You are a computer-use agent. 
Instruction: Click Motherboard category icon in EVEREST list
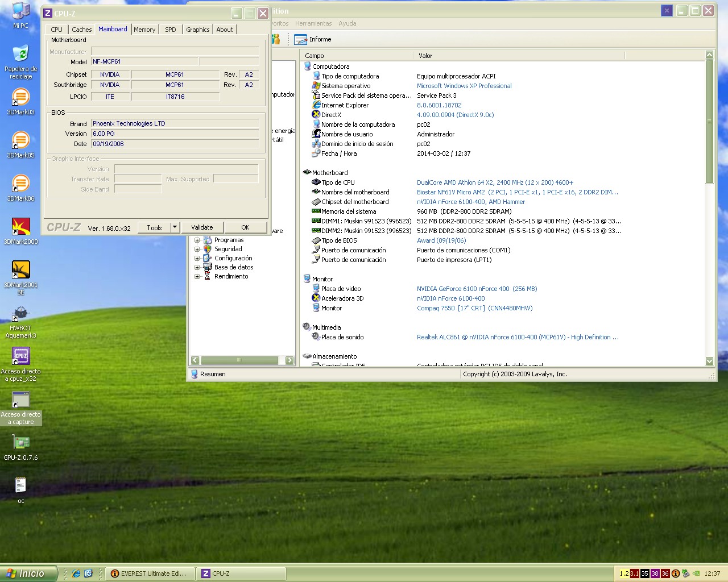(x=307, y=172)
